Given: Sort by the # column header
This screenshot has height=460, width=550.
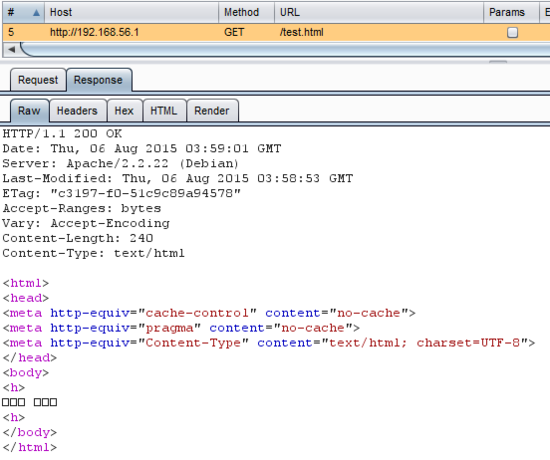Looking at the screenshot, I should point(23,12).
